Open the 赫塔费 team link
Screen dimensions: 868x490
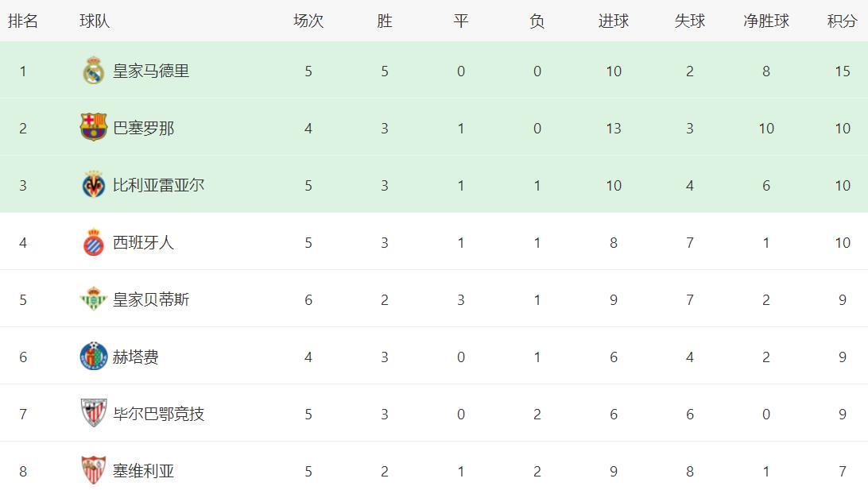[x=136, y=357]
